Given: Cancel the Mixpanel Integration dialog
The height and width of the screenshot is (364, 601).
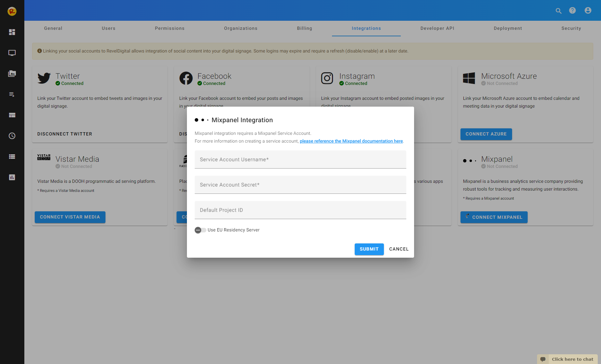Looking at the screenshot, I should [x=399, y=249].
